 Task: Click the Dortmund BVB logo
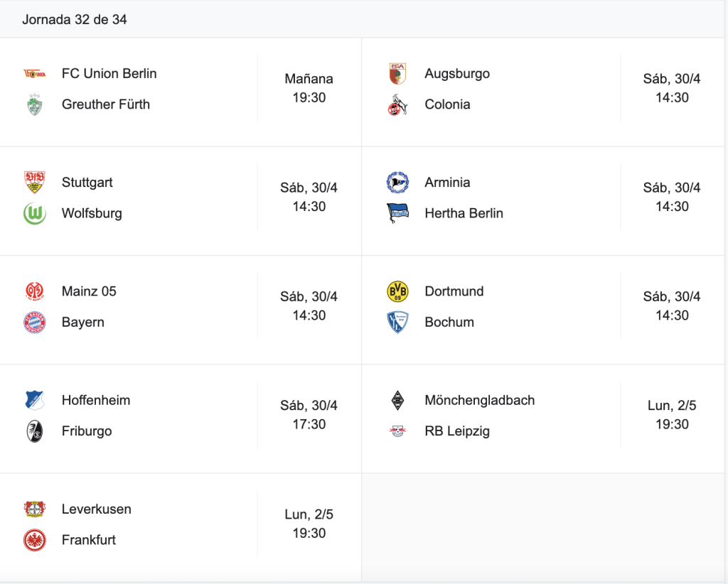398,291
